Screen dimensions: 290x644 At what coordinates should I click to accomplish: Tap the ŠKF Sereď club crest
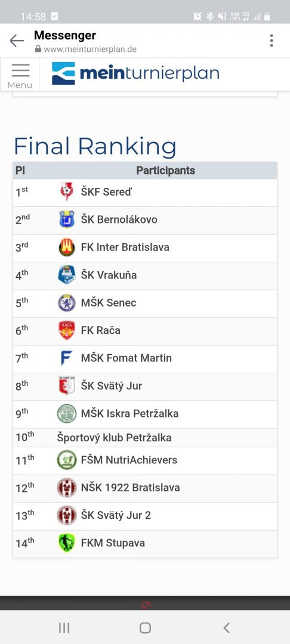point(67,192)
